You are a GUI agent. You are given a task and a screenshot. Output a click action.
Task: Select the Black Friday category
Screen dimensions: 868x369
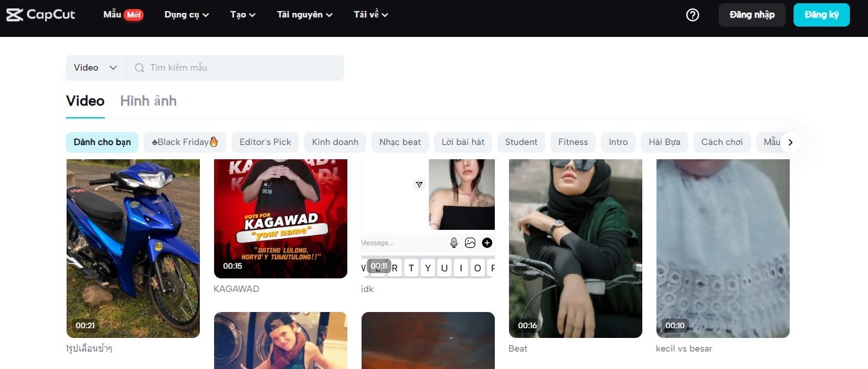(185, 142)
